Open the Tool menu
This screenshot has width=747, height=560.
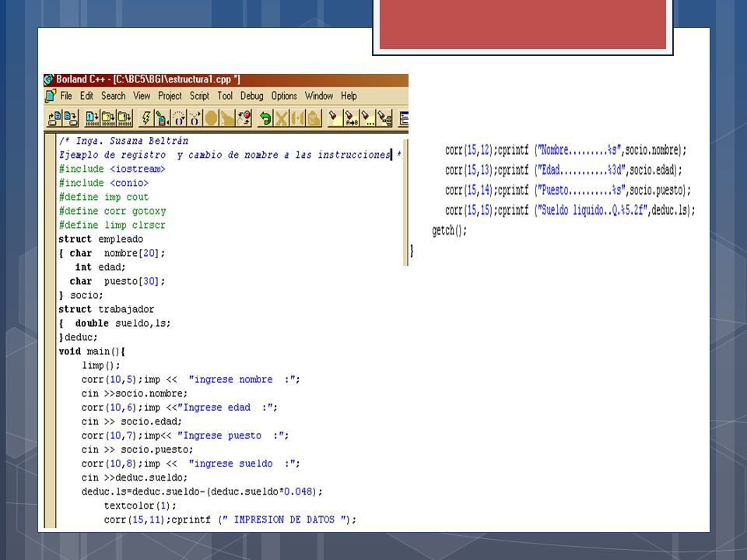[225, 96]
